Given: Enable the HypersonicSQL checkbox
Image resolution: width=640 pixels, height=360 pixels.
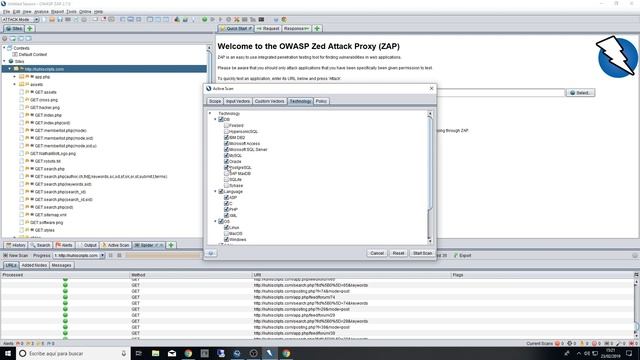Looking at the screenshot, I should pos(227,131).
